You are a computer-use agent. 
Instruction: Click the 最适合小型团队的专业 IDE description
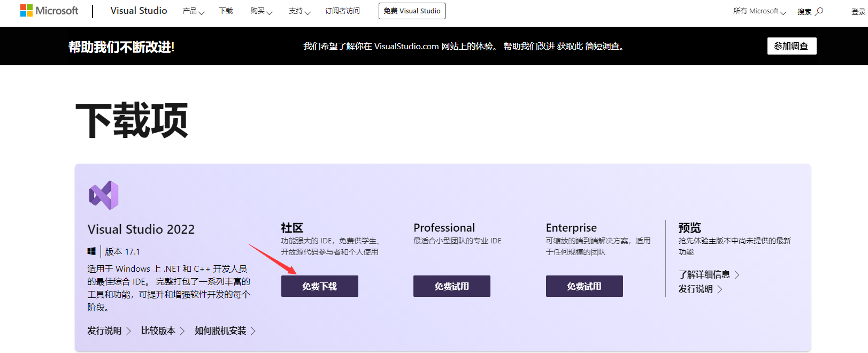pyautogui.click(x=457, y=241)
